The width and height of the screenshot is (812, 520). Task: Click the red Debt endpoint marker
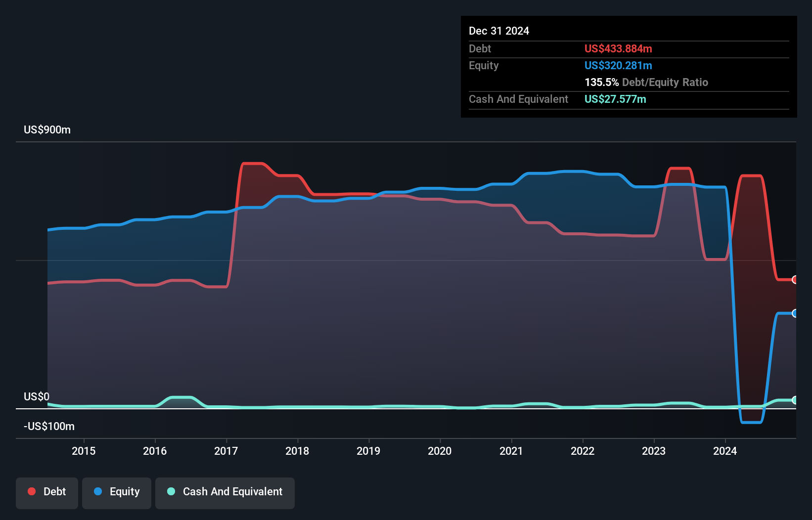(795, 280)
